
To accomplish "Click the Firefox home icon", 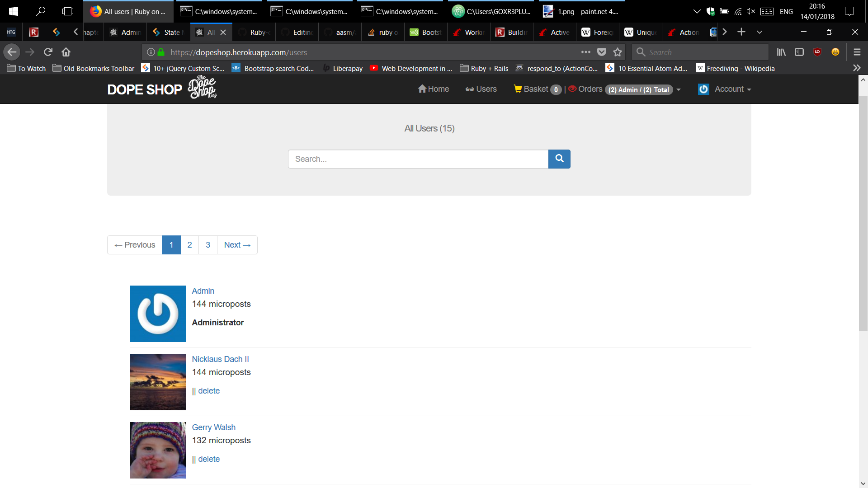I will click(x=66, y=52).
